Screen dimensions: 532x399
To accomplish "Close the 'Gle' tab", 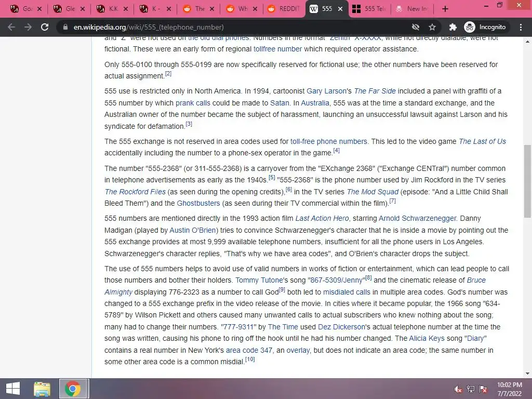I will point(83,9).
